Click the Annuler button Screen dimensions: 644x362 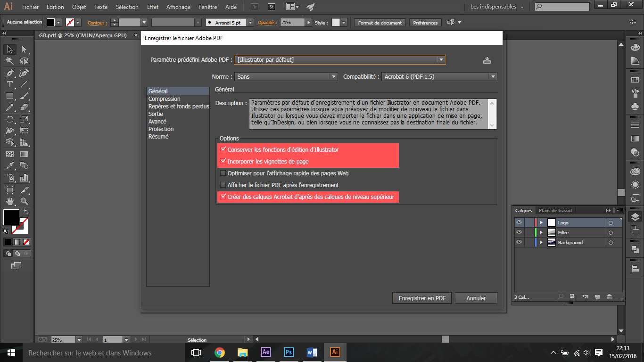click(x=476, y=298)
